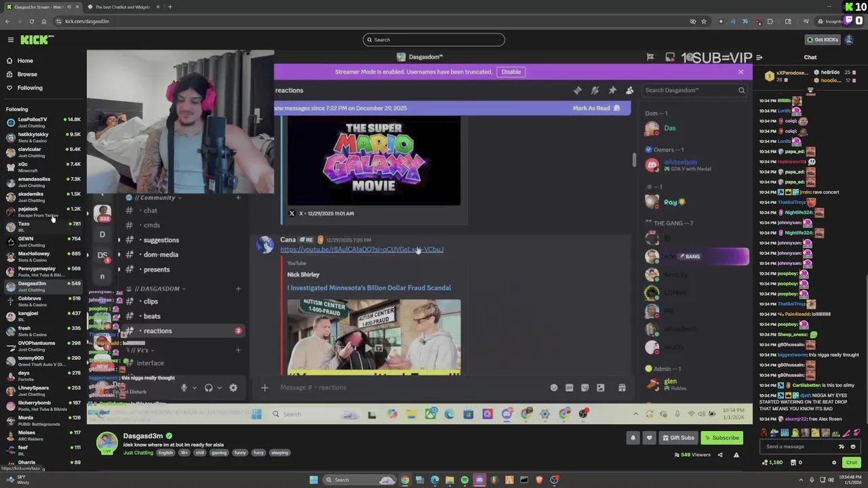Mute Discord microphone
Viewport: 868px width, 488px height.
(183, 388)
